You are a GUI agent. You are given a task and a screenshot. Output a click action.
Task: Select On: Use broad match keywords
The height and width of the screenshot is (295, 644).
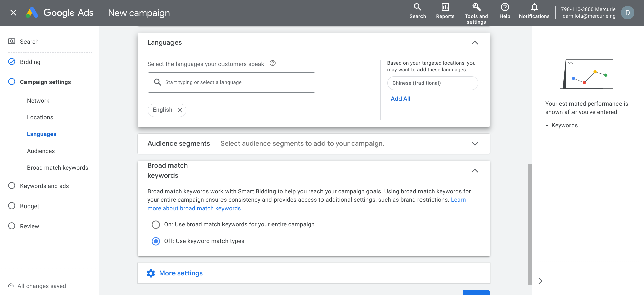pos(156,225)
